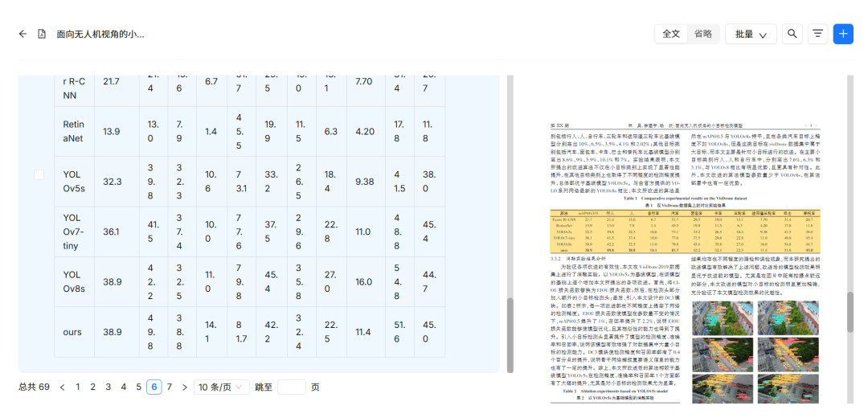Click the 13.9 cell in RetinaNet row

(113, 131)
